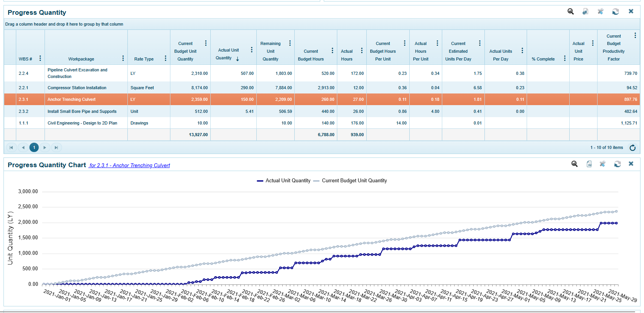This screenshot has height=313, width=644.
Task: Export the Progress Quantity grid to Excel
Action: tap(585, 12)
